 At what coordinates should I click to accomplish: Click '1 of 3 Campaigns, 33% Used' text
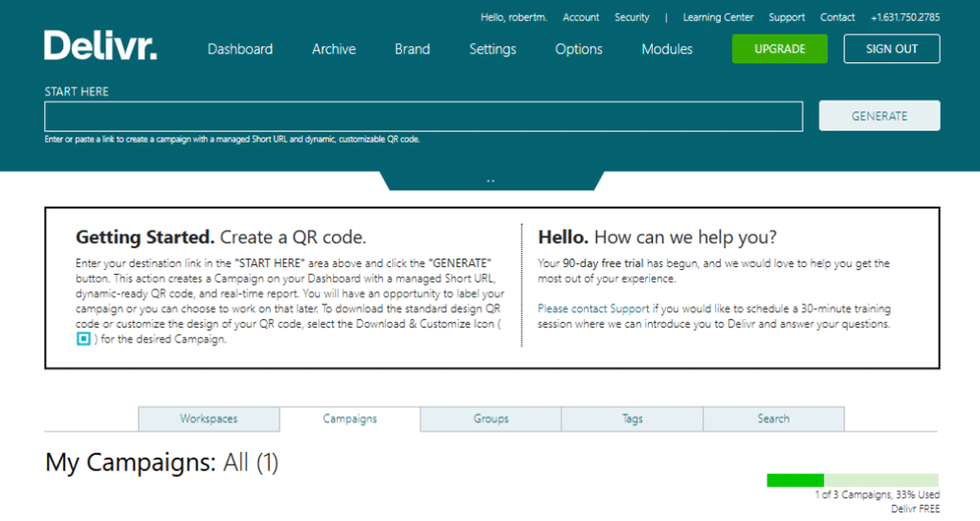point(877,495)
